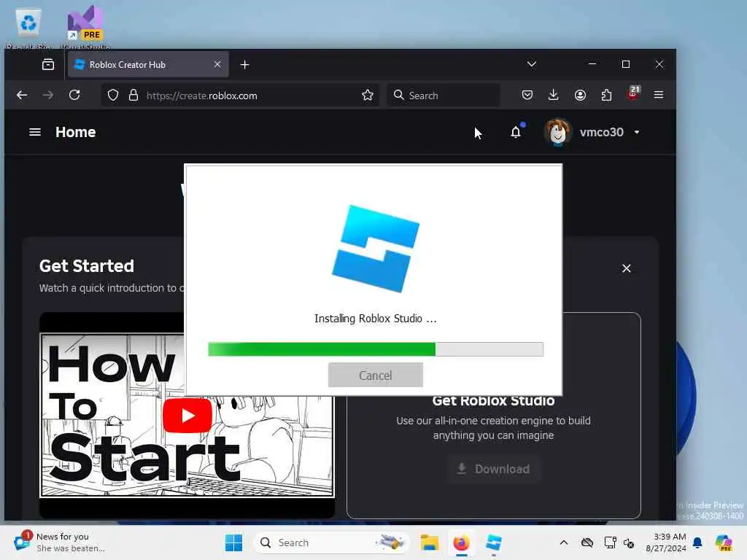Image resolution: width=747 pixels, height=560 pixels.
Task: Open the Firefox application menu
Action: [659, 95]
